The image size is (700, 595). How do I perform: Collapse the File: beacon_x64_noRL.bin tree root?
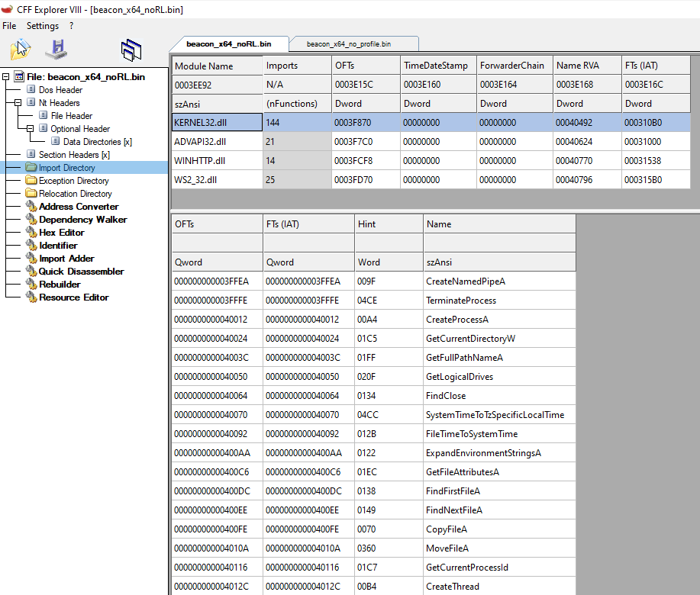click(6, 77)
